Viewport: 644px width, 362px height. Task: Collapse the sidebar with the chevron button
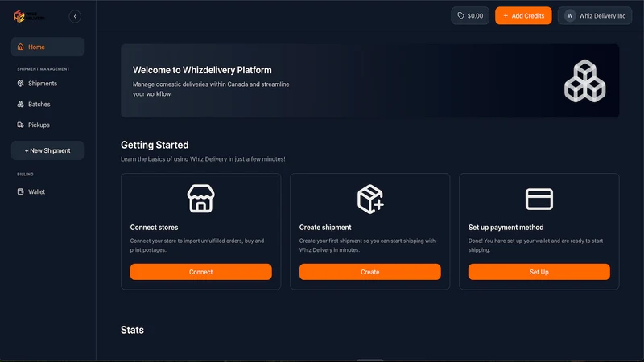[75, 16]
